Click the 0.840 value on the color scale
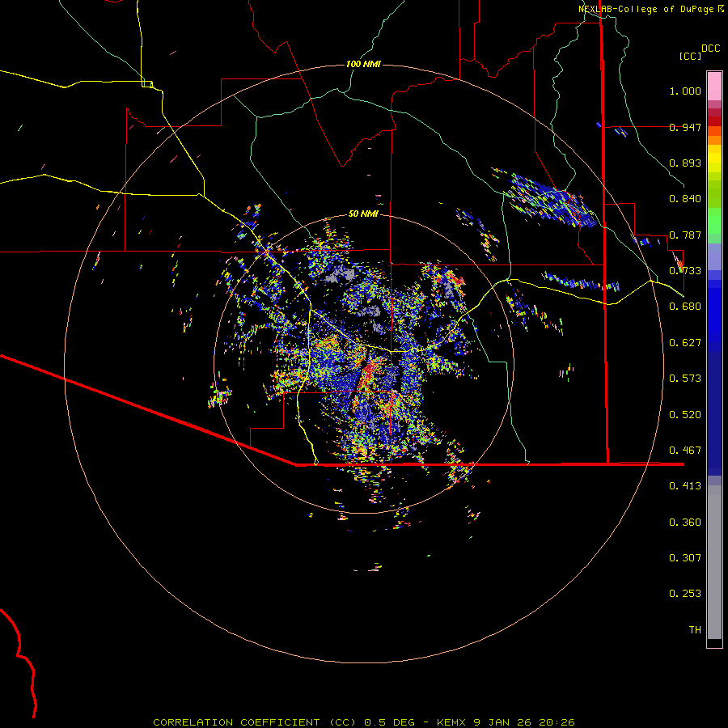This screenshot has height=728, width=728. pyautogui.click(x=685, y=199)
